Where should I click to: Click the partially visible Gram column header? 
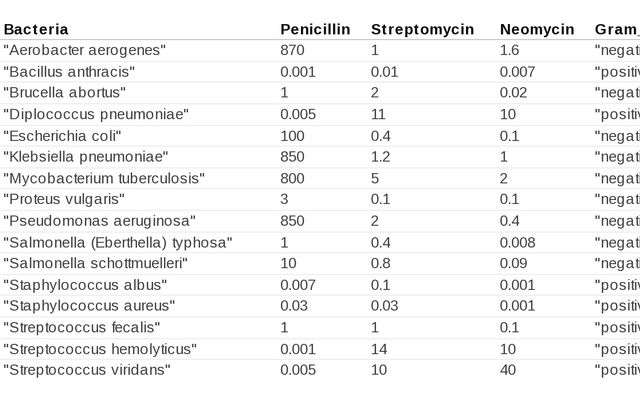coord(616,29)
